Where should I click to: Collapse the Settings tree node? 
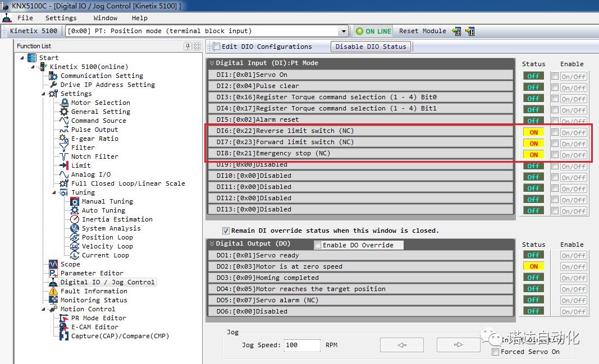point(44,94)
